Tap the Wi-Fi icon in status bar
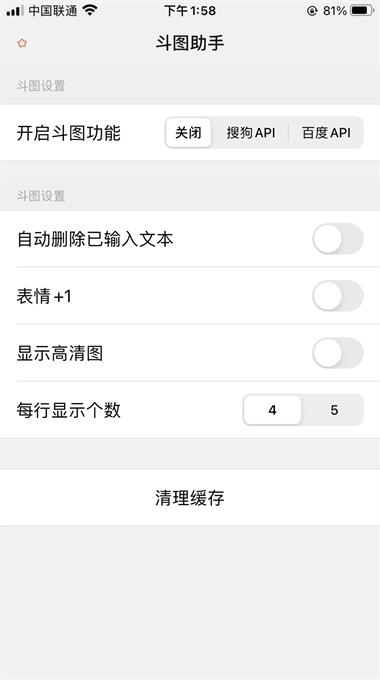 (90, 10)
